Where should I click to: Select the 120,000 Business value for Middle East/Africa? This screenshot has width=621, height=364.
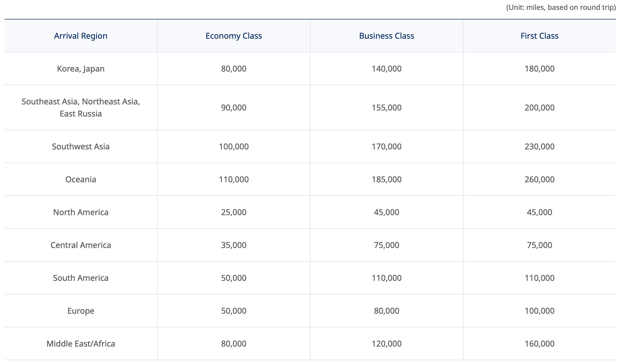pyautogui.click(x=386, y=344)
